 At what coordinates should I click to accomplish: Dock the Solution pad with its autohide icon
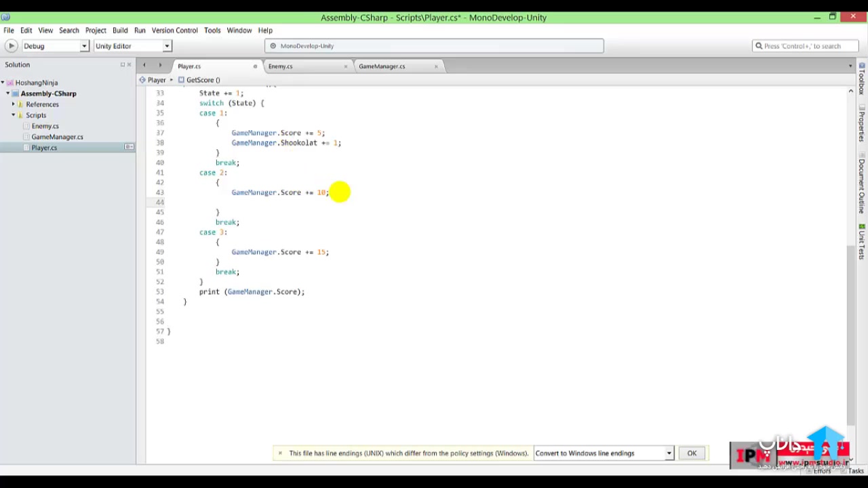pos(123,65)
